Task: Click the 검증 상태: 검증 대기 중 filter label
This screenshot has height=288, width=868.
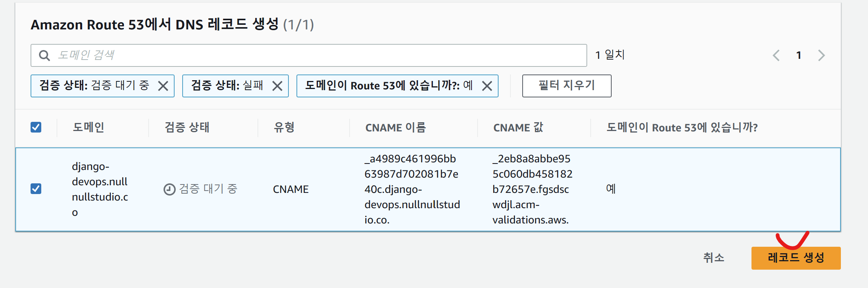Action: coord(94,85)
